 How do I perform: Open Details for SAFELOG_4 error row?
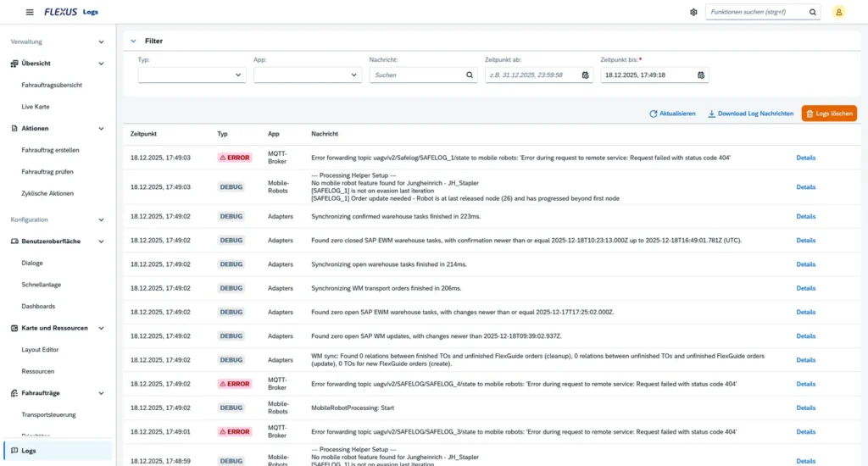pyautogui.click(x=805, y=384)
